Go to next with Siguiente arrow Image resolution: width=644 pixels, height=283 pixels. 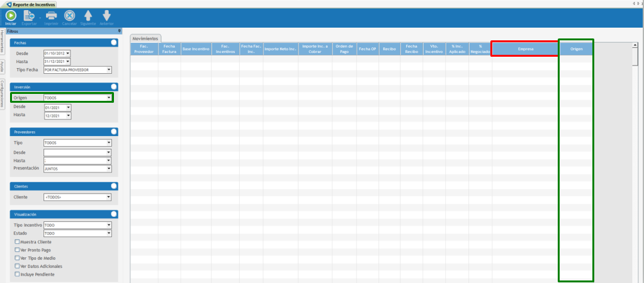(x=88, y=16)
